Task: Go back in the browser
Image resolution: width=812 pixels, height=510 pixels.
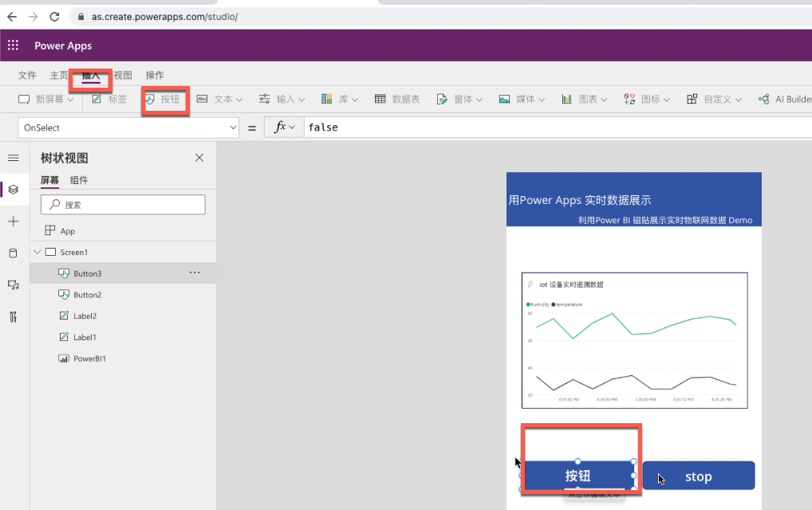Action: click(12, 17)
